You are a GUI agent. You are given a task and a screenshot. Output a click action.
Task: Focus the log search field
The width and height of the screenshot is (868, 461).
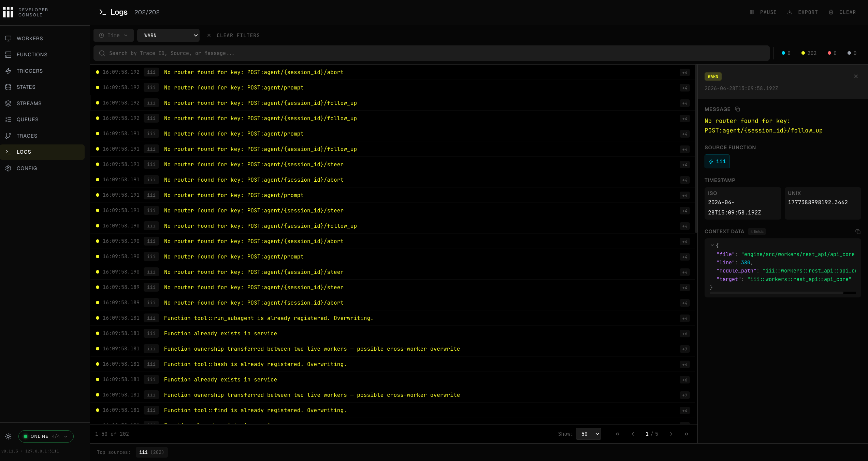pos(431,53)
